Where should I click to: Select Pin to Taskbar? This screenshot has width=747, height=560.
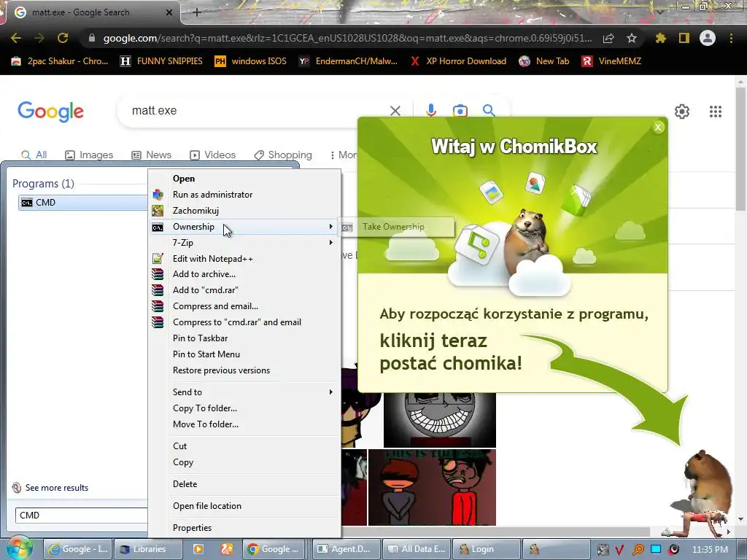(x=244, y=338)
